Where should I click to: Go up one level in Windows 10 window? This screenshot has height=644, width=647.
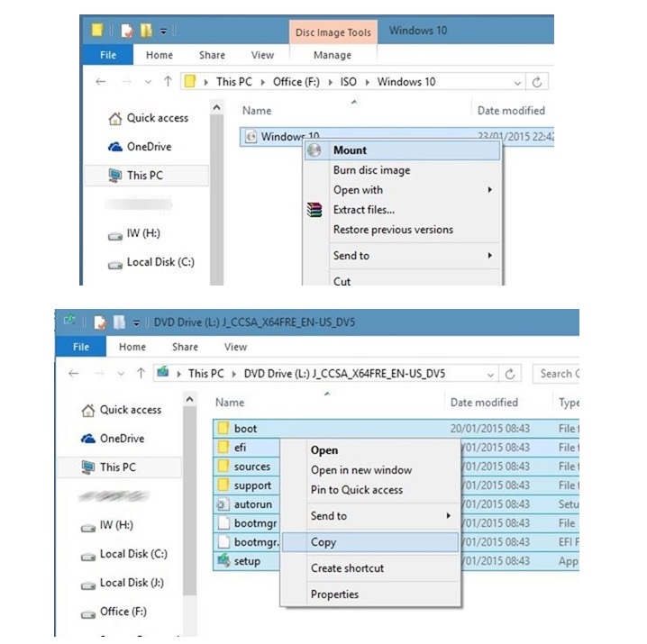coord(168,82)
